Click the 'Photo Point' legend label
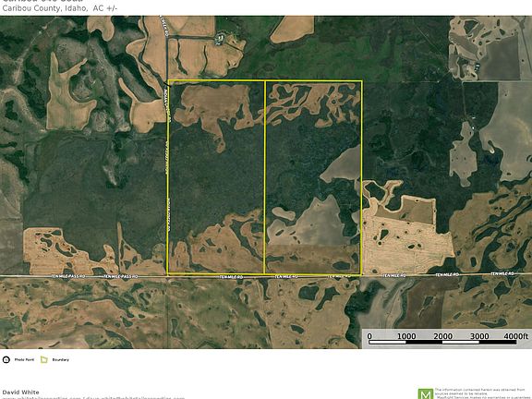The width and height of the screenshot is (532, 399). click(24, 359)
